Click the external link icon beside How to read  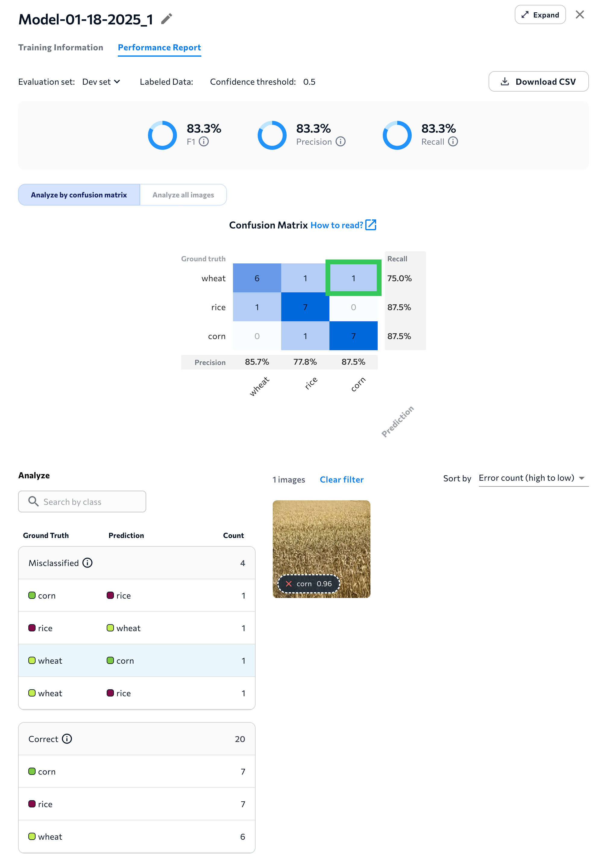371,225
